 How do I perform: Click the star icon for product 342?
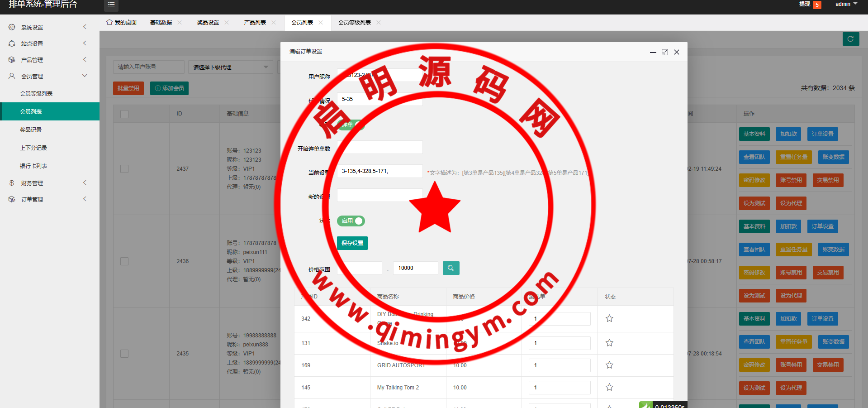click(x=609, y=318)
